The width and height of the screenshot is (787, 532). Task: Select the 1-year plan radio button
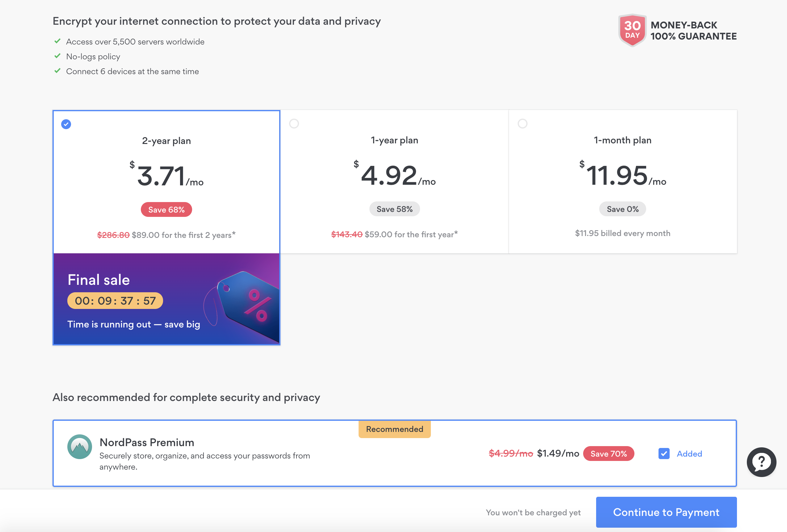point(294,124)
